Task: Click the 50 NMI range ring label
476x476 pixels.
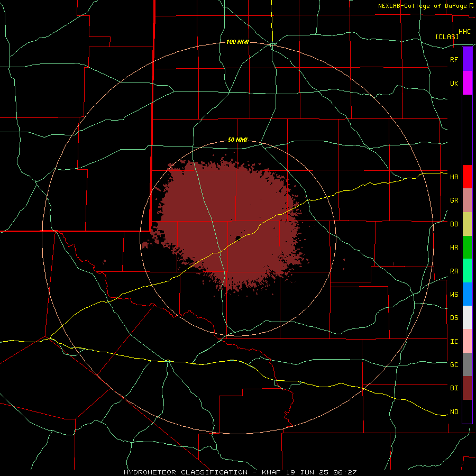Action: (237, 140)
